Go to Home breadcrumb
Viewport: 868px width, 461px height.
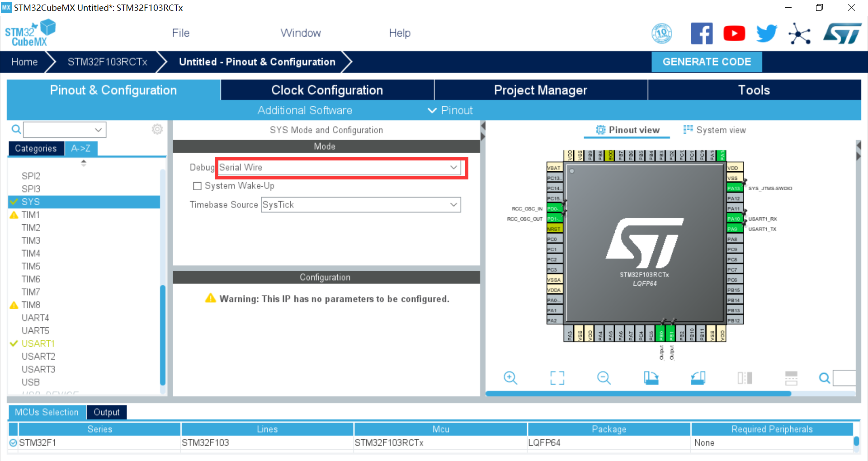[x=24, y=62]
